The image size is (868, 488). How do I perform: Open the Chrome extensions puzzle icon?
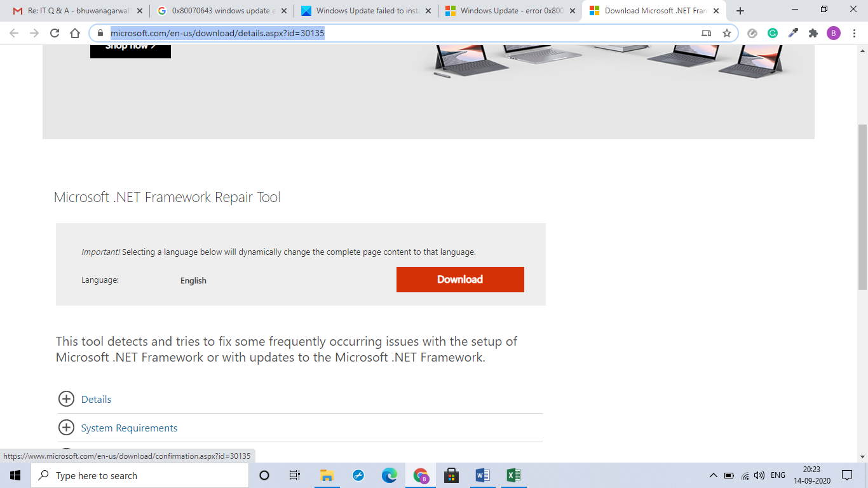click(x=813, y=32)
